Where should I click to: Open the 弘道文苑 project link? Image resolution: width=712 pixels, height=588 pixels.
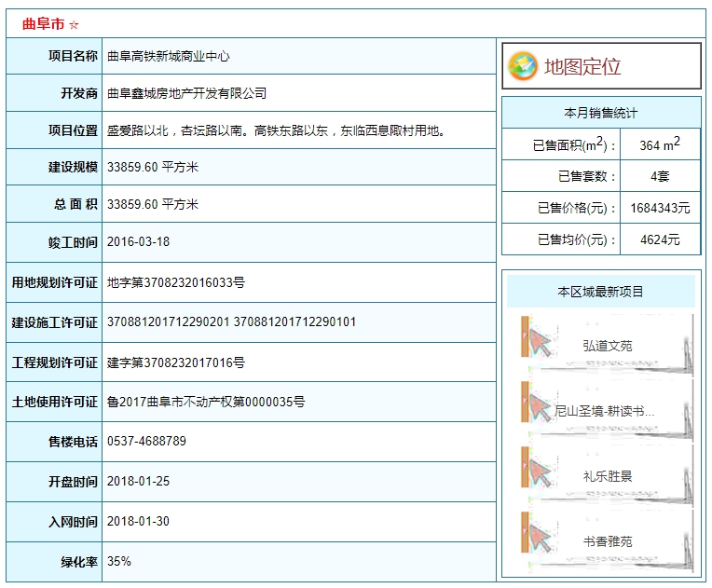(x=607, y=346)
